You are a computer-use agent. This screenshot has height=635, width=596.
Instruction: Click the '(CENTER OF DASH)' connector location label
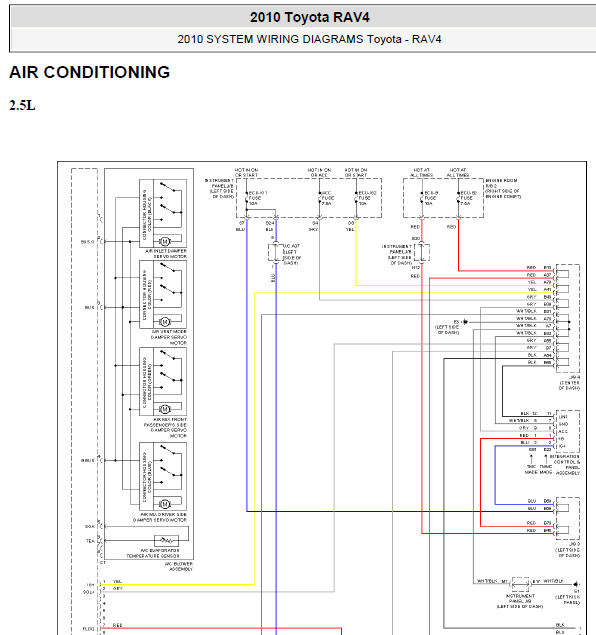click(x=570, y=386)
